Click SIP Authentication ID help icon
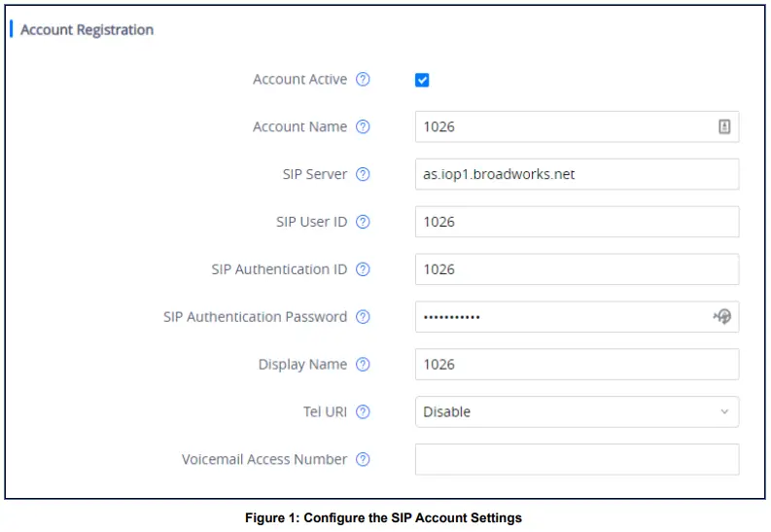771x532 pixels. pyautogui.click(x=363, y=269)
